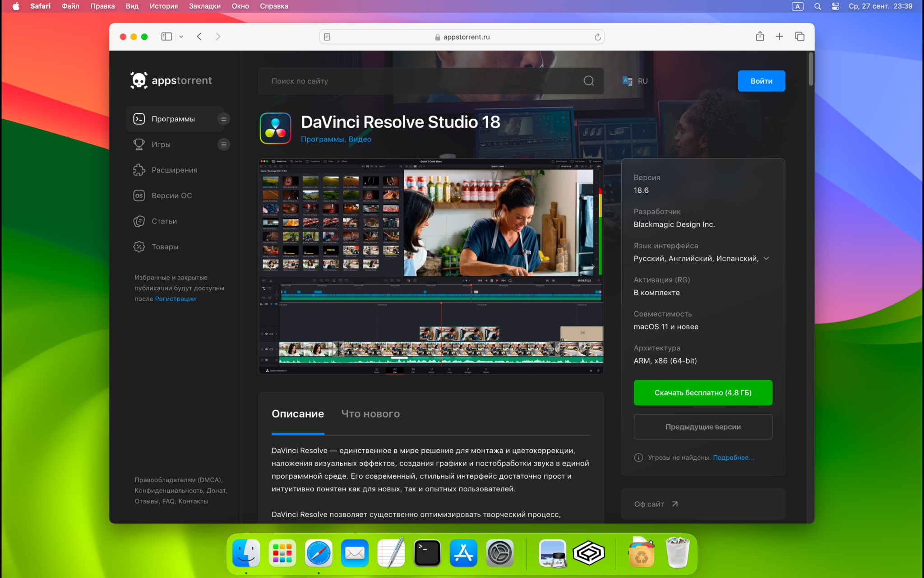Reload the page with the refresh icon

tap(597, 37)
